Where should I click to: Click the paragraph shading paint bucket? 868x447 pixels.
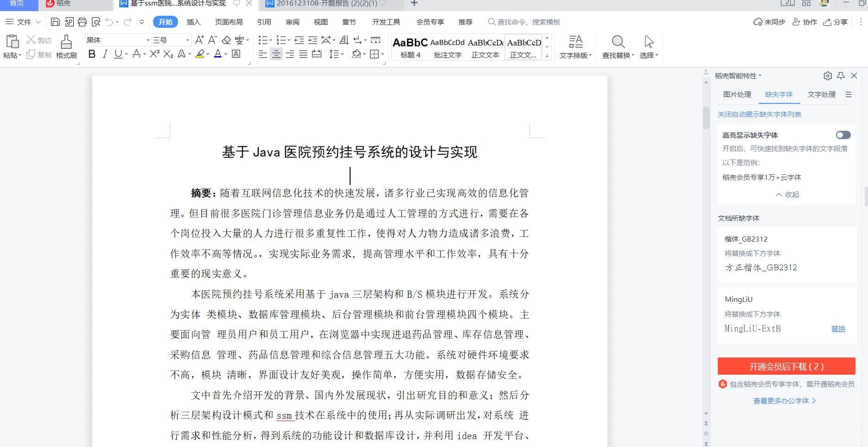point(356,54)
